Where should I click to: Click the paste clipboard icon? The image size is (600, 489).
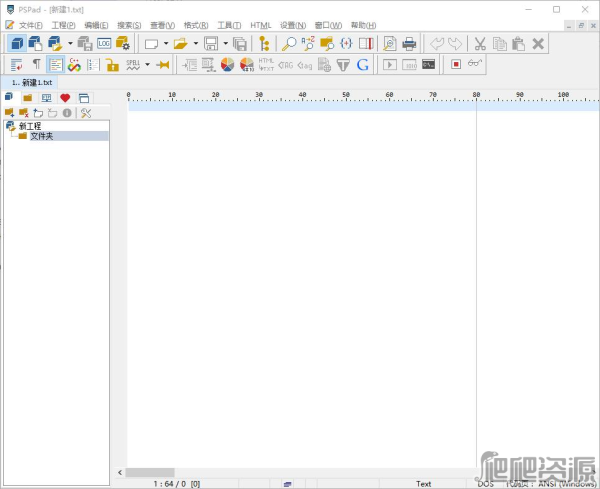coord(518,43)
